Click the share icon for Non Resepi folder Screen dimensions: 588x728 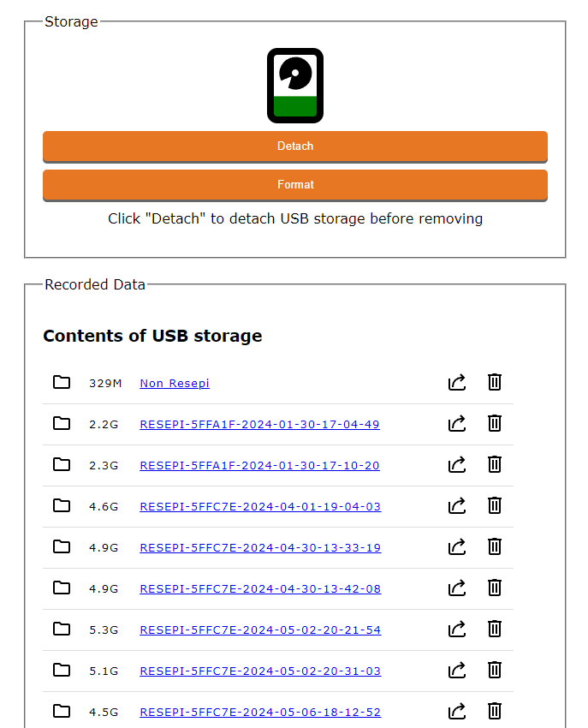[457, 382]
